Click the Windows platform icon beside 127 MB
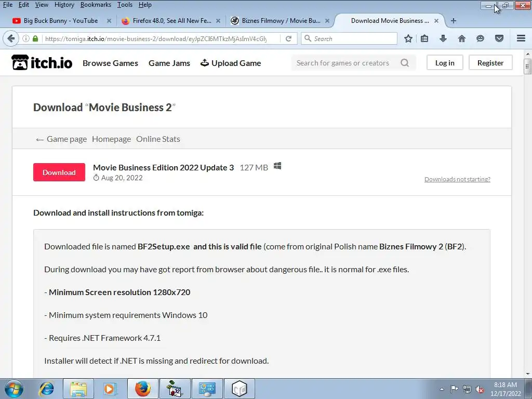Image resolution: width=532 pixels, height=399 pixels. [277, 166]
